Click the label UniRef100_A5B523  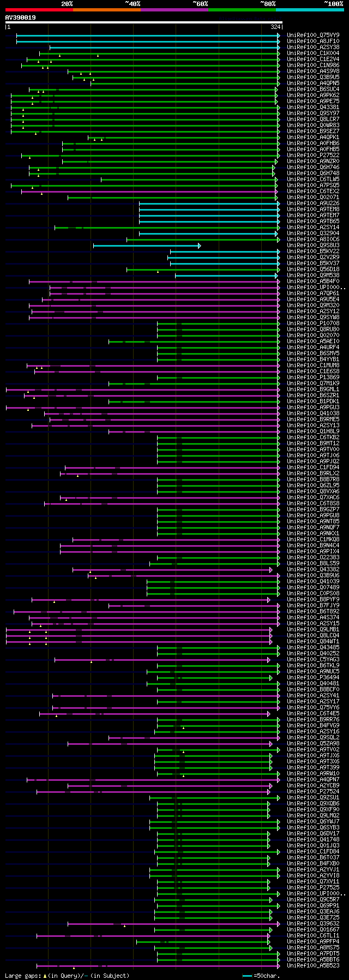pos(313,965)
